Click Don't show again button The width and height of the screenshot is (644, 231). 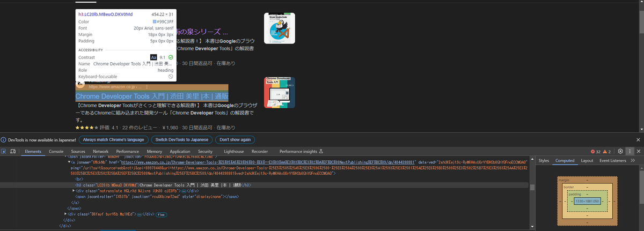click(x=235, y=139)
